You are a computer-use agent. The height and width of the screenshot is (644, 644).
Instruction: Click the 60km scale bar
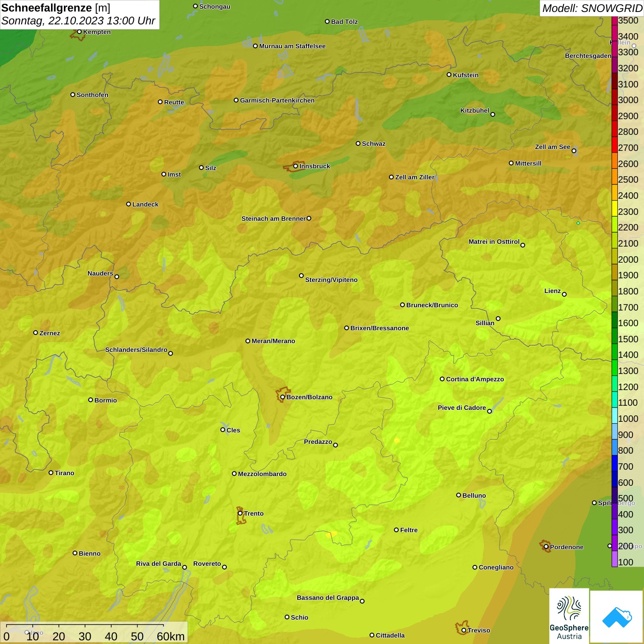pyautogui.click(x=94, y=632)
